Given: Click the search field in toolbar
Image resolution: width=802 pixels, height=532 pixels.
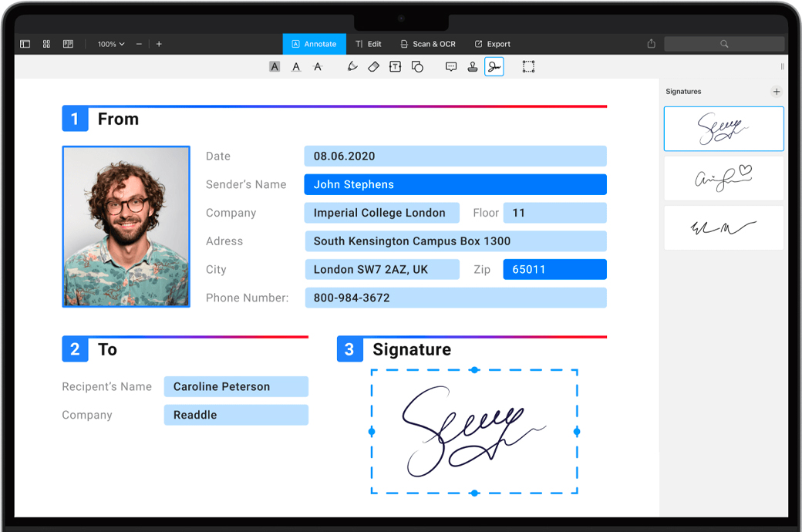Looking at the screenshot, I should point(724,44).
